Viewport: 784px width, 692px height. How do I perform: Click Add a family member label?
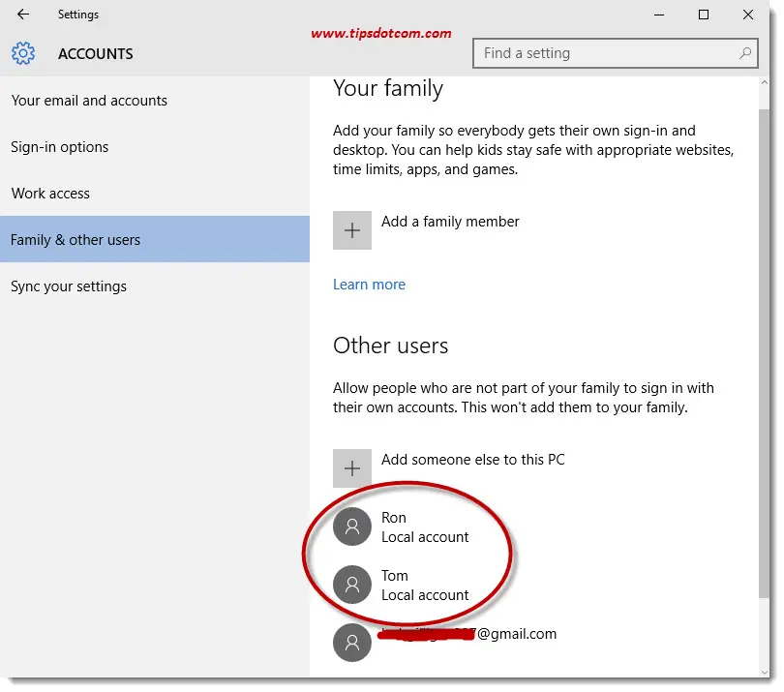click(x=450, y=221)
